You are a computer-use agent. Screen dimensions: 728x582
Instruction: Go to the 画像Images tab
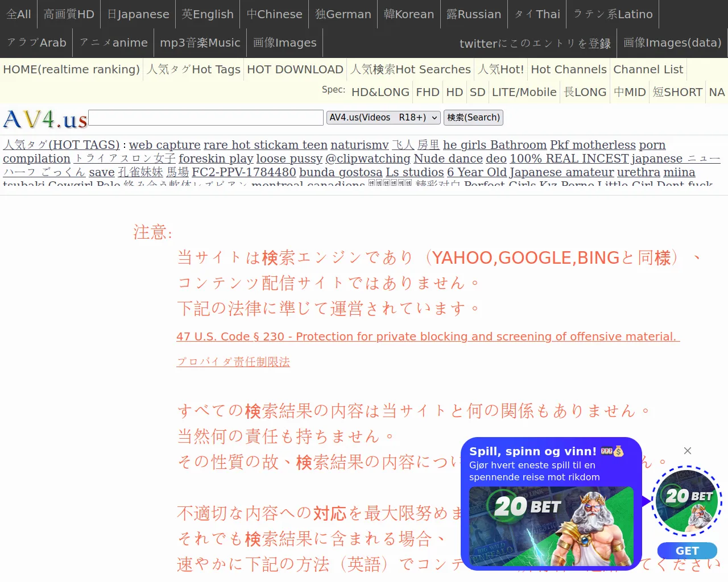[x=284, y=43]
